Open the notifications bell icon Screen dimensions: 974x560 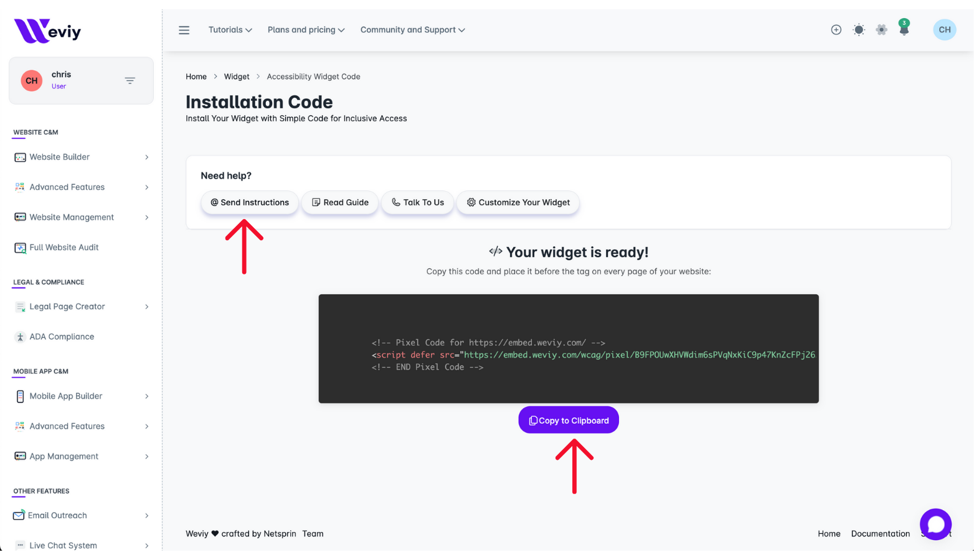click(x=904, y=29)
